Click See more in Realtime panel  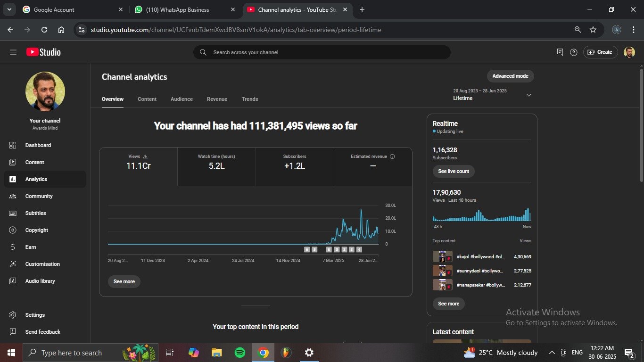pyautogui.click(x=449, y=304)
